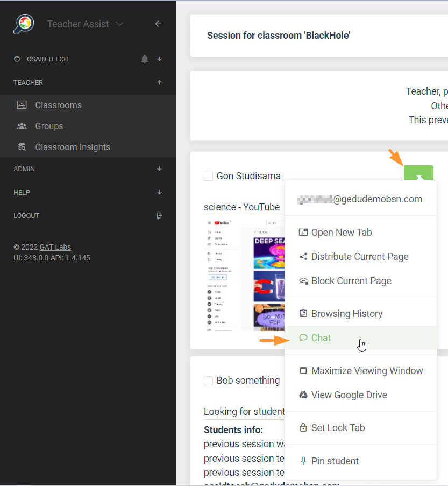Image resolution: width=448 pixels, height=486 pixels.
Task: Select Distribute Current Page
Action: point(360,256)
